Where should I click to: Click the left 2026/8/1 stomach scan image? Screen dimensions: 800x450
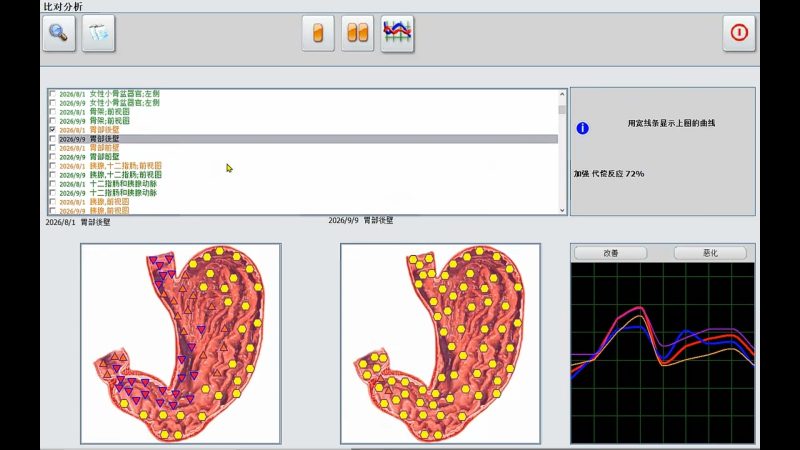181,343
